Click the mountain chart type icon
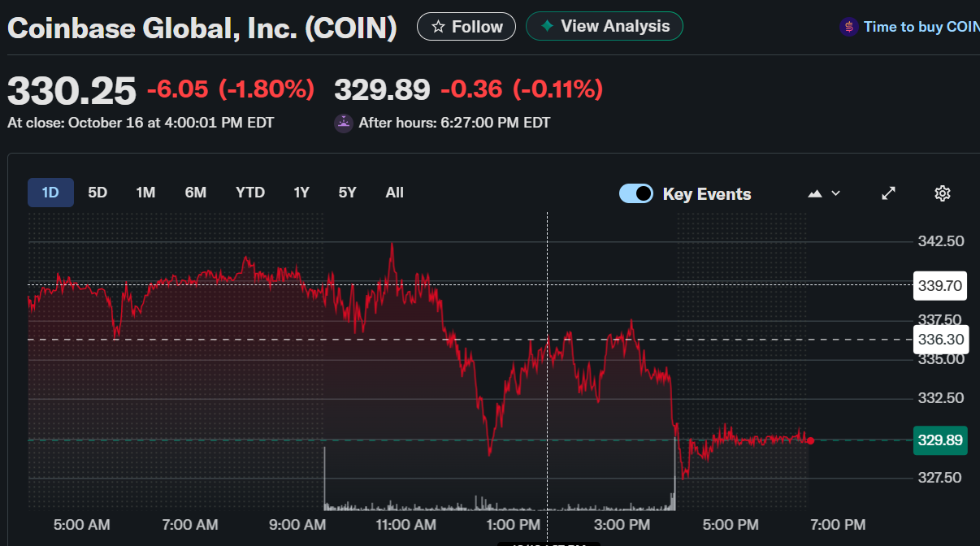This screenshot has width=980, height=546. click(x=815, y=193)
